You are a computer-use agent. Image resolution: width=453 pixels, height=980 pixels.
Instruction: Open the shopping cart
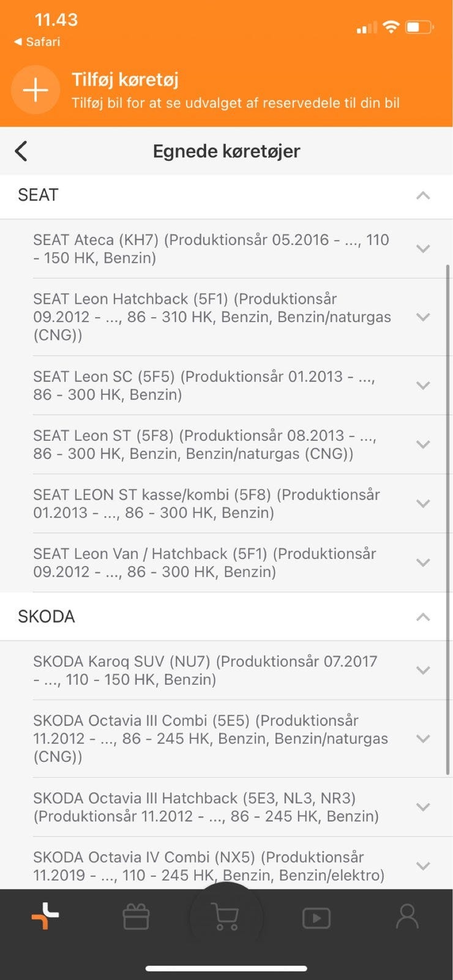[x=226, y=917]
